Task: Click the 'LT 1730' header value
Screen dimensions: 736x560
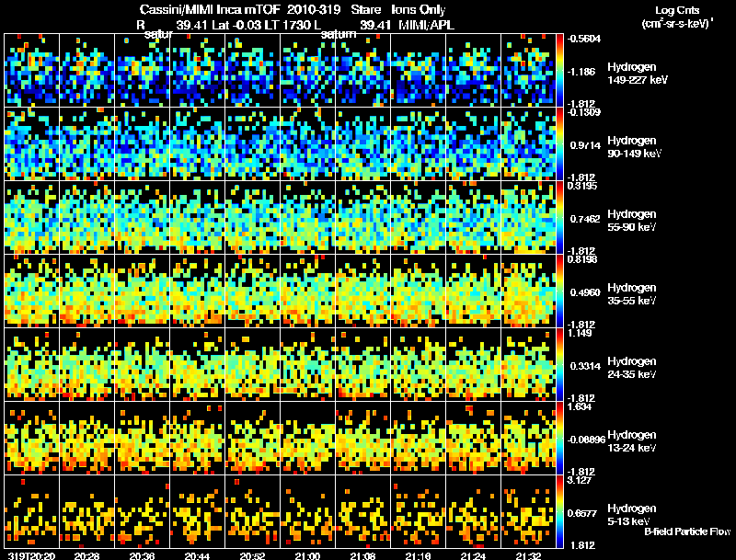Action: 288,25
